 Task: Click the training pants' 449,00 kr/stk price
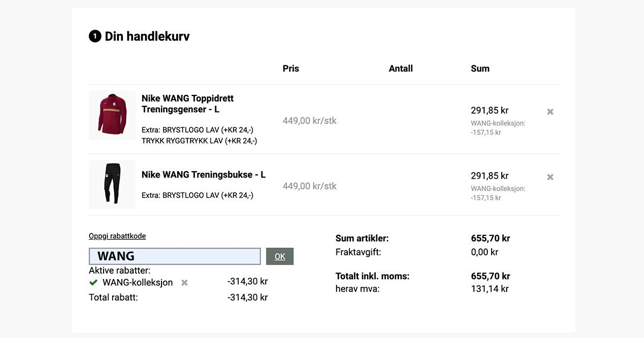(310, 186)
